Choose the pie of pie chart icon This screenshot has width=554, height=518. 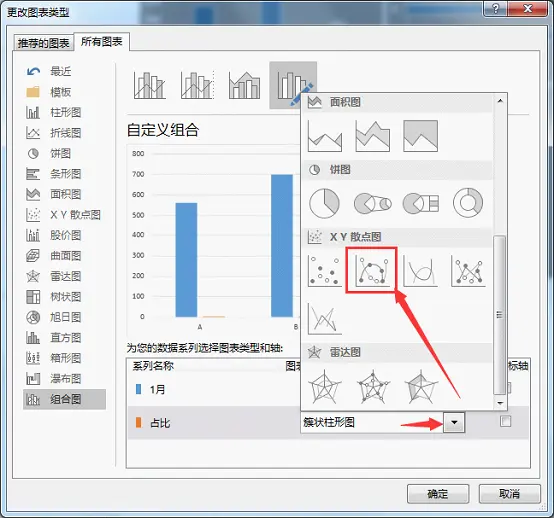coord(372,203)
